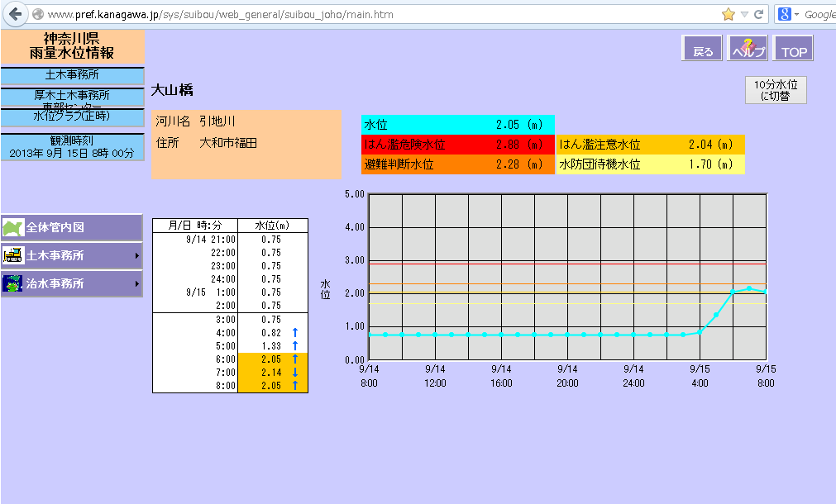Click the 大山橋 station heading
The image size is (836, 504).
172,90
